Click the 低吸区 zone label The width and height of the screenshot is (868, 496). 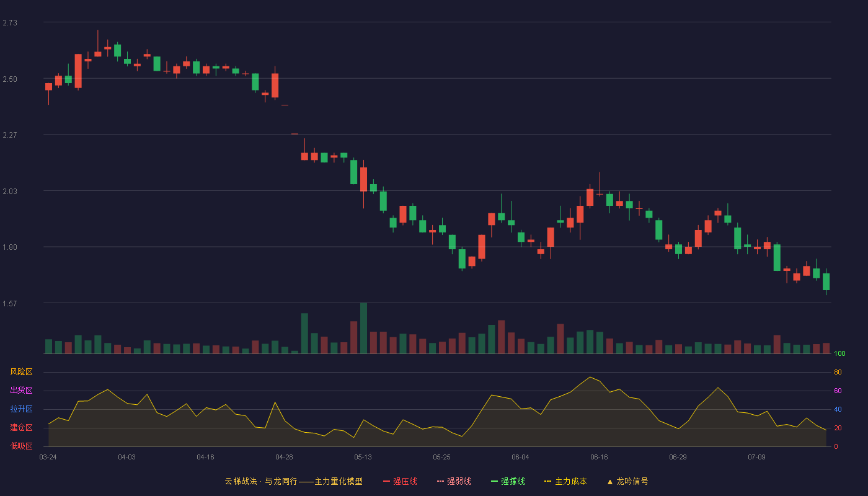point(21,446)
